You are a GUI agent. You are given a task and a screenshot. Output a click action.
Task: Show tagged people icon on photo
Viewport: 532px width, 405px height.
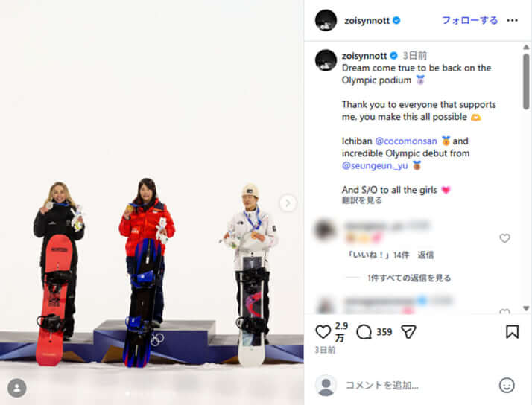click(x=16, y=388)
